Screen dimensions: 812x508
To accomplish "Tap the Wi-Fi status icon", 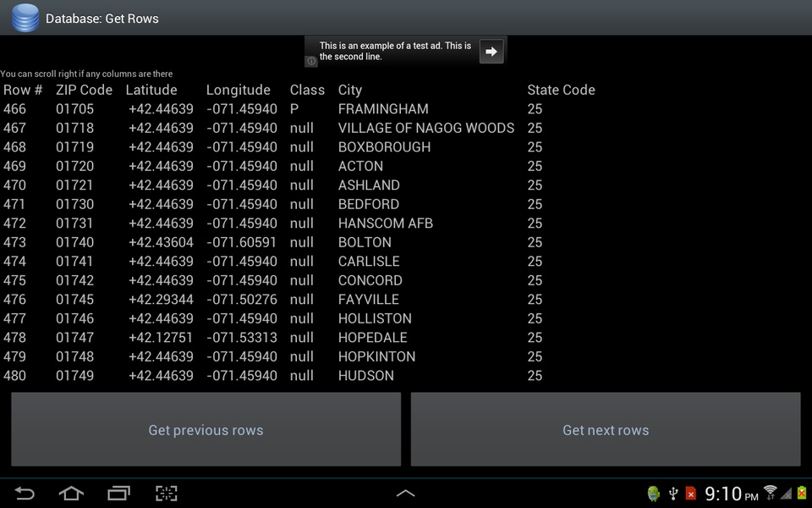I will [x=770, y=493].
